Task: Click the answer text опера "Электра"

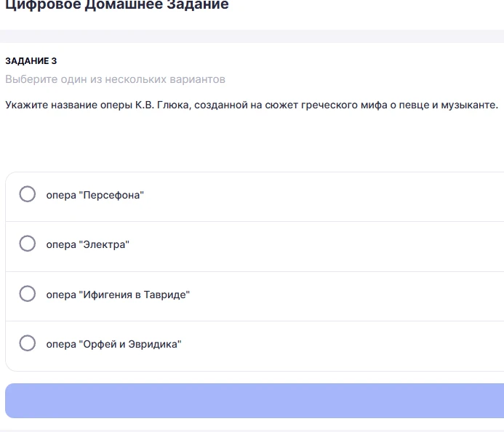Action: [x=88, y=244]
